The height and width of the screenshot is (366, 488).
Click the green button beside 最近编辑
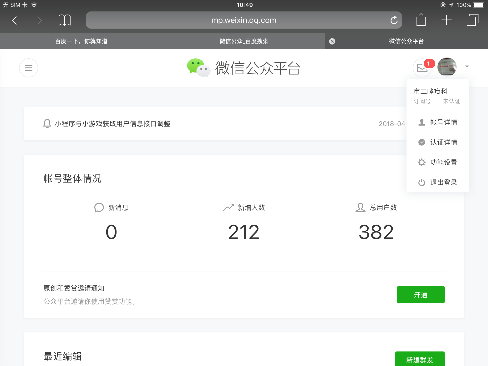point(420,359)
